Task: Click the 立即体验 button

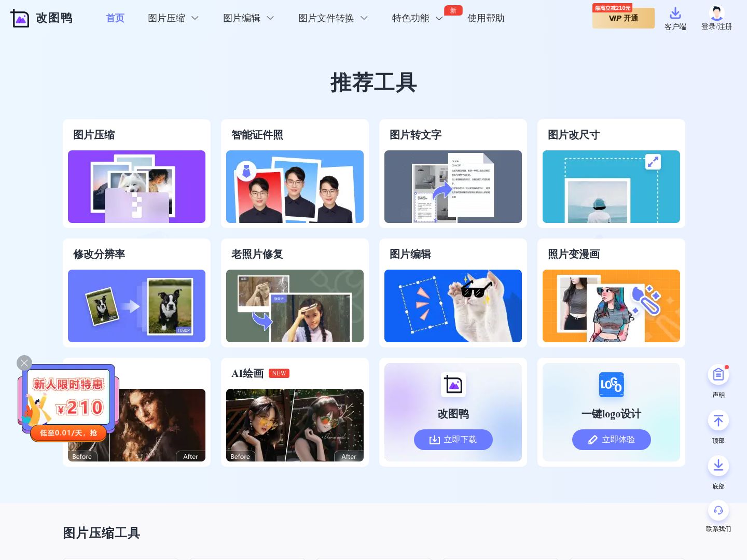Action: click(612, 440)
